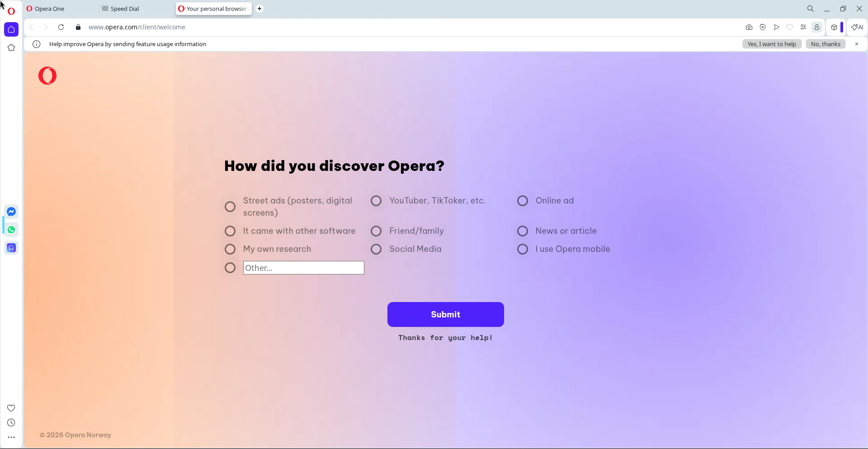Expand sidebar three-dot more options
This screenshot has height=449, width=868.
pos(11,437)
